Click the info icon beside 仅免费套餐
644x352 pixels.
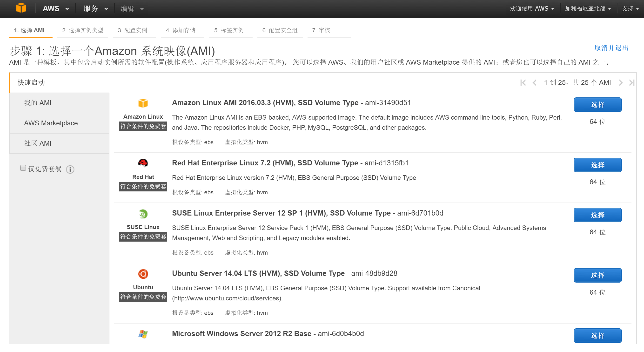tap(70, 169)
